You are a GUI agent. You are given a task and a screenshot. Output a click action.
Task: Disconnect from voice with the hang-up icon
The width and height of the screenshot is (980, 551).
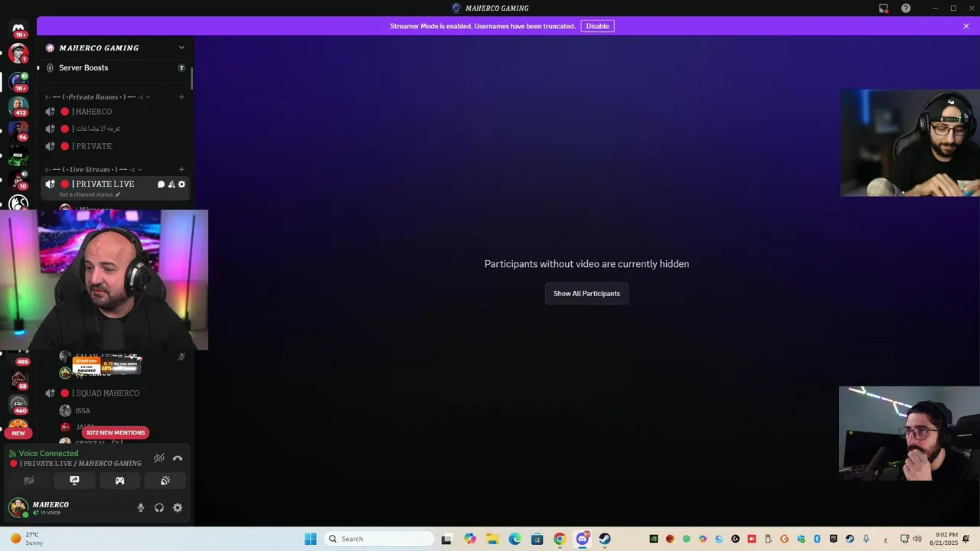pyautogui.click(x=178, y=458)
